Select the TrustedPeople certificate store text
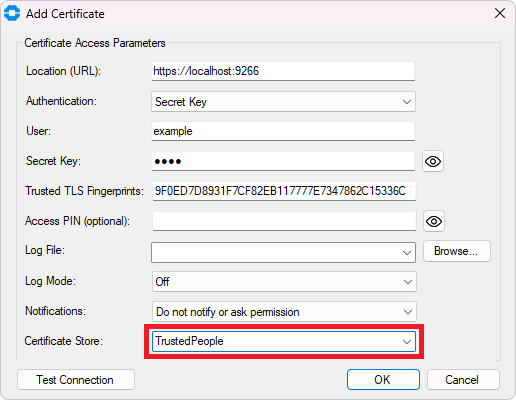Screen dimensions: 516x400 point(189,341)
